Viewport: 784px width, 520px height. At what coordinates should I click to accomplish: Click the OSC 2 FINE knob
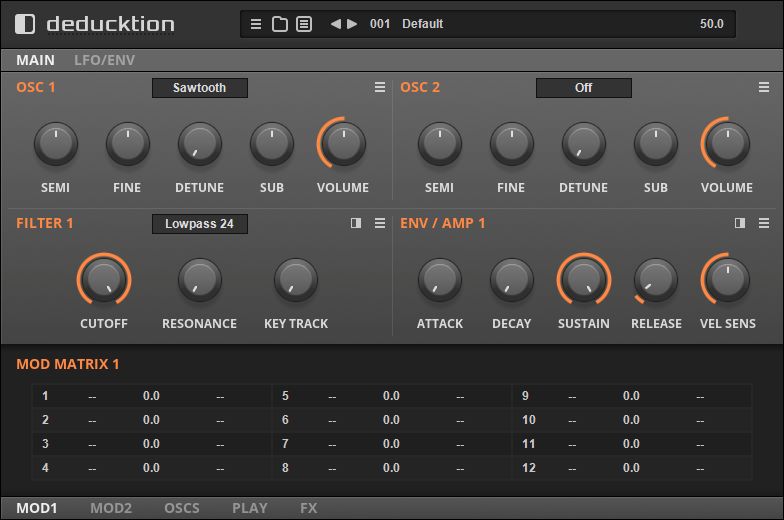coord(512,144)
